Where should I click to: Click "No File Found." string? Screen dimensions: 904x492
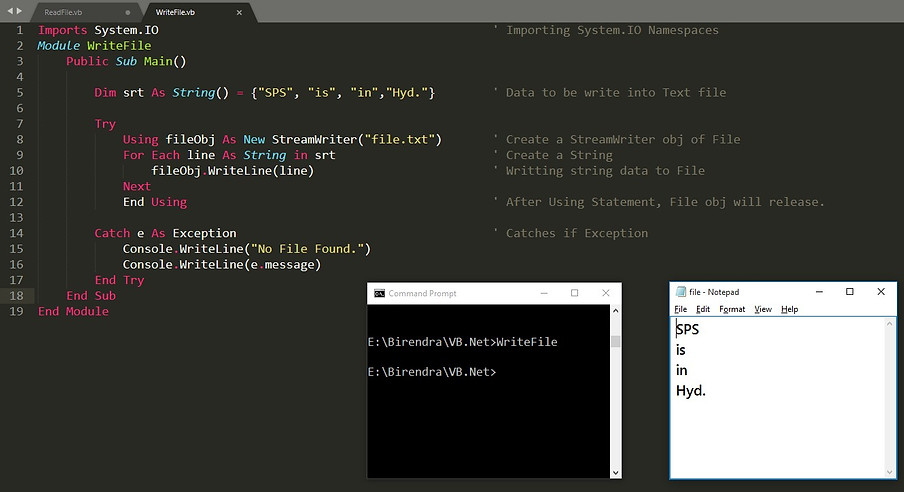(x=307, y=249)
